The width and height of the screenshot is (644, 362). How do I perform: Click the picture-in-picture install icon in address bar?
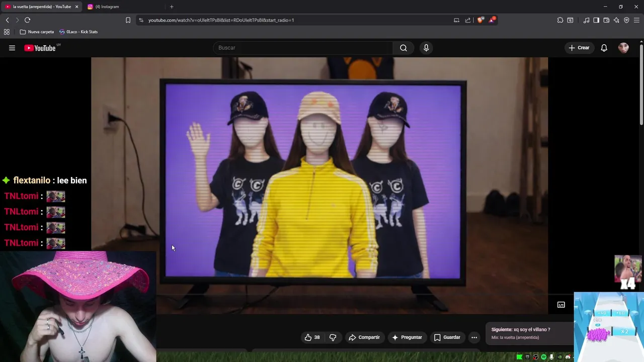[456, 20]
